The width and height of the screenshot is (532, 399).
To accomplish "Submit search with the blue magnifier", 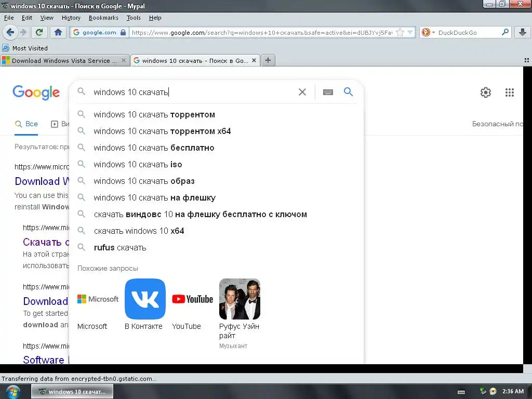I will click(348, 91).
